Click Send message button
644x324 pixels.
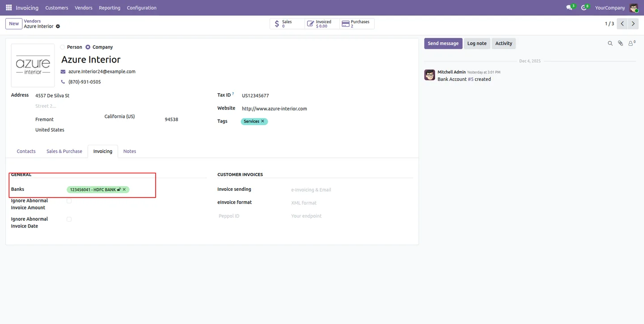coord(443,43)
